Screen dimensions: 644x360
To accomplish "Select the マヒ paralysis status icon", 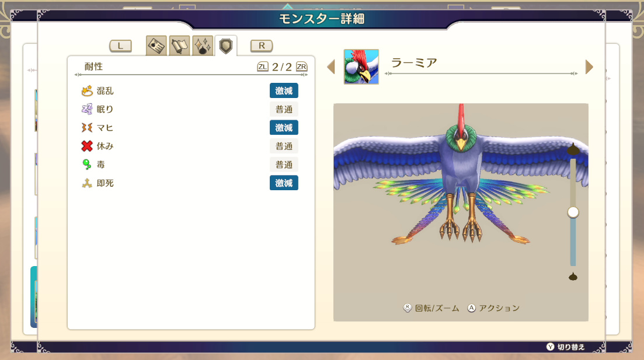I will [86, 128].
